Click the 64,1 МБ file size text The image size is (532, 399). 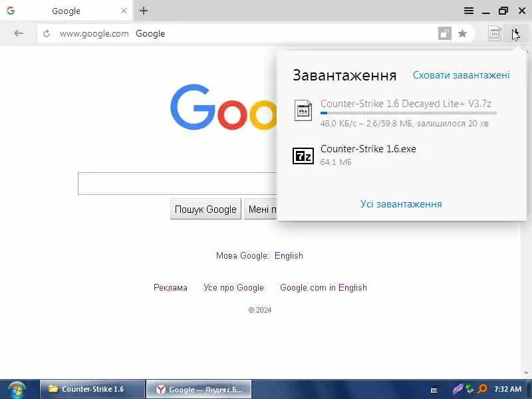point(336,162)
